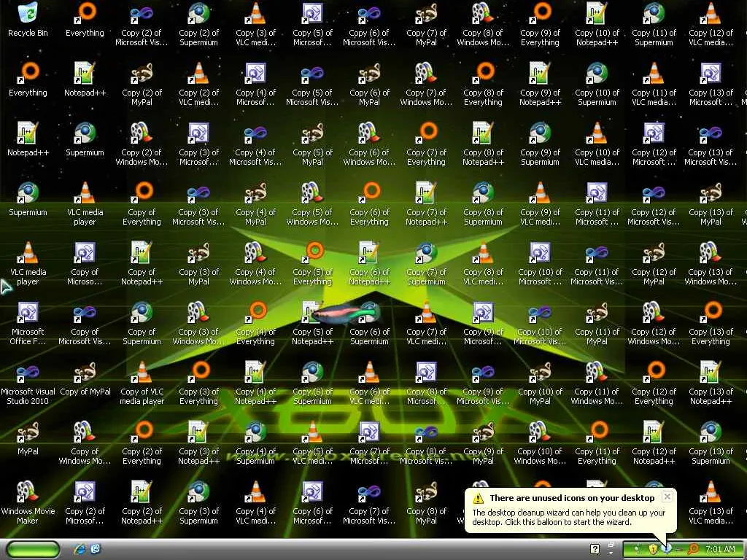This screenshot has height=560, width=747.
Task: Select Copy (3) of VLC medi… icon
Action: tap(256, 24)
